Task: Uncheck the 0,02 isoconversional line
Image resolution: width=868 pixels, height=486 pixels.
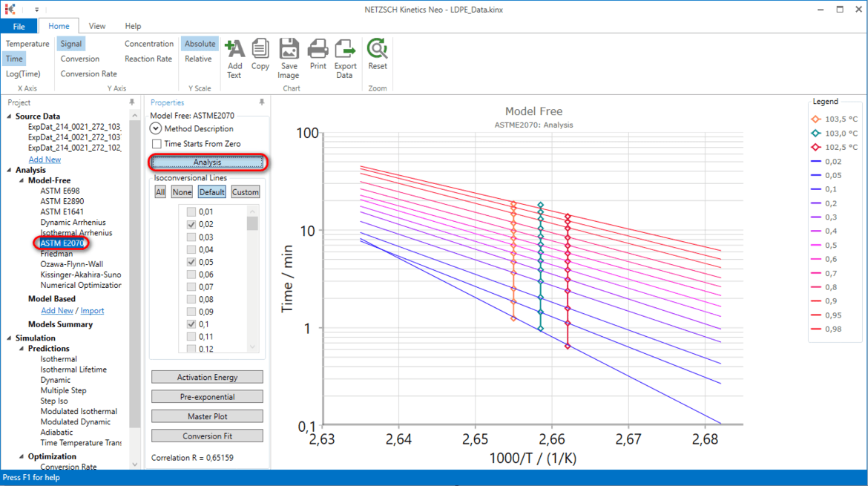Action: 191,224
